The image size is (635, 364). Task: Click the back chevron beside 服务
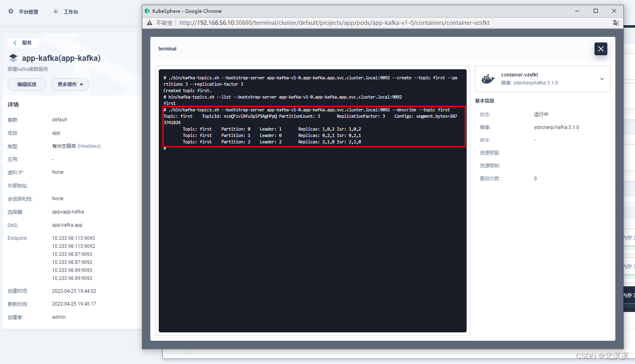tap(15, 43)
